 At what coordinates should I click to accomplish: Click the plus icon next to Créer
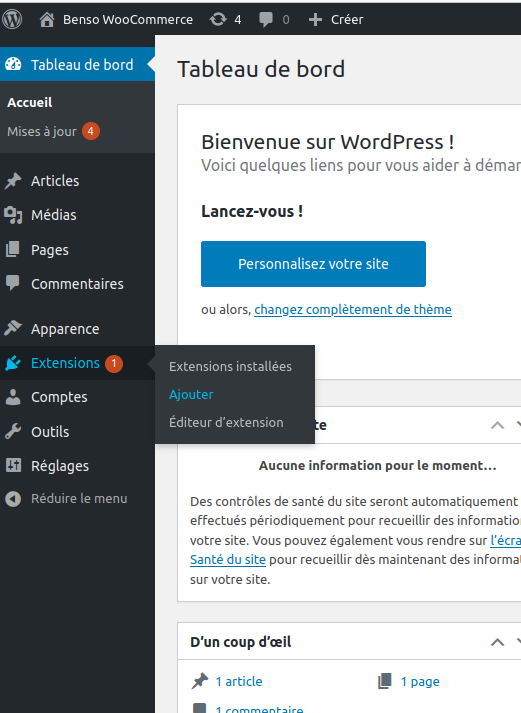click(x=315, y=20)
